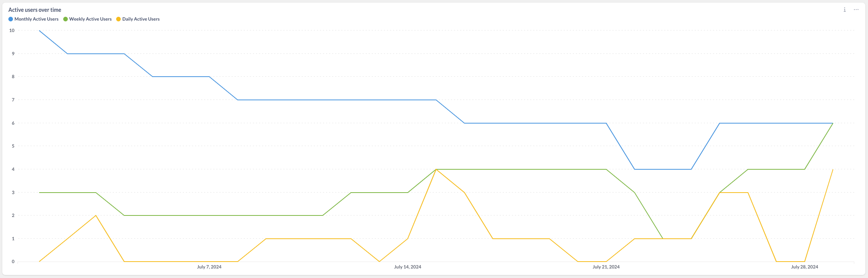Click the info icon on the card

[x=844, y=10]
